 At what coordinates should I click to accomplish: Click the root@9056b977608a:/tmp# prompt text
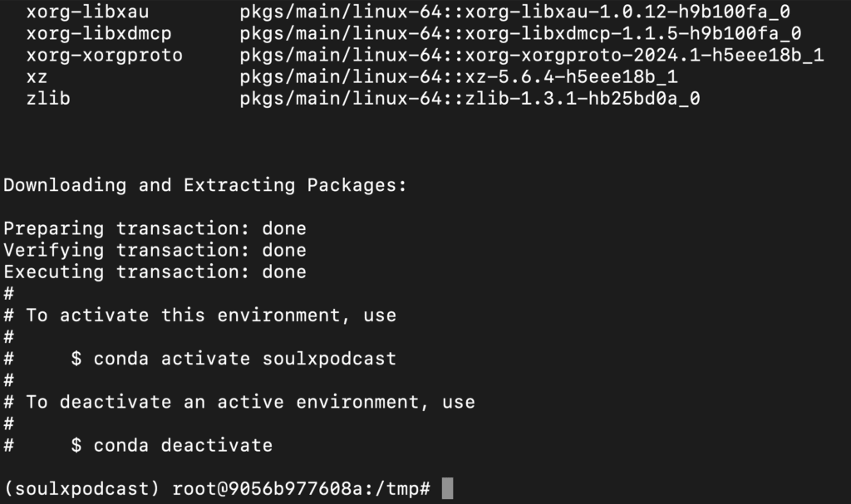[301, 488]
